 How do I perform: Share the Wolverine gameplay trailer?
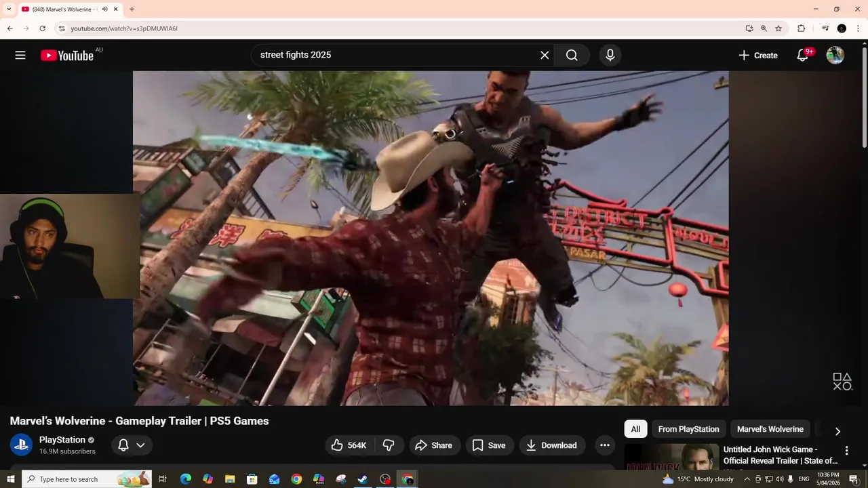[x=433, y=445]
